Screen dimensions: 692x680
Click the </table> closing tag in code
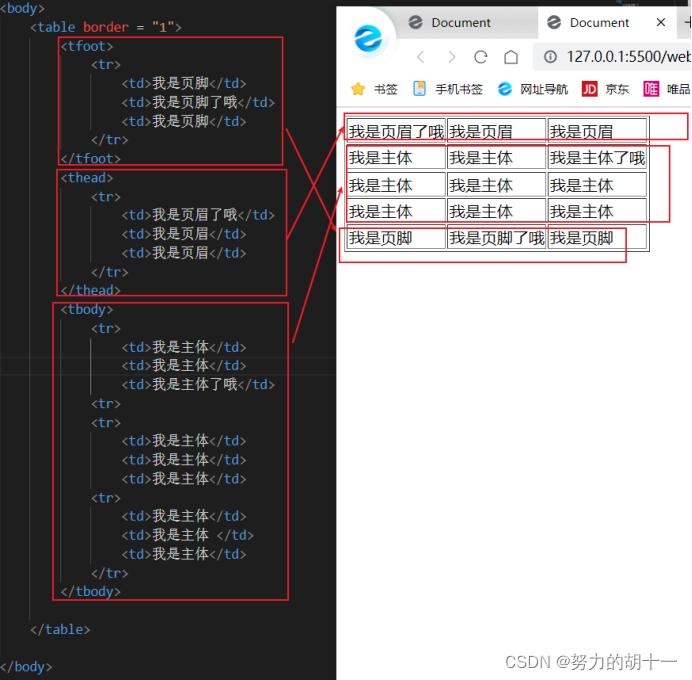pyautogui.click(x=60, y=629)
